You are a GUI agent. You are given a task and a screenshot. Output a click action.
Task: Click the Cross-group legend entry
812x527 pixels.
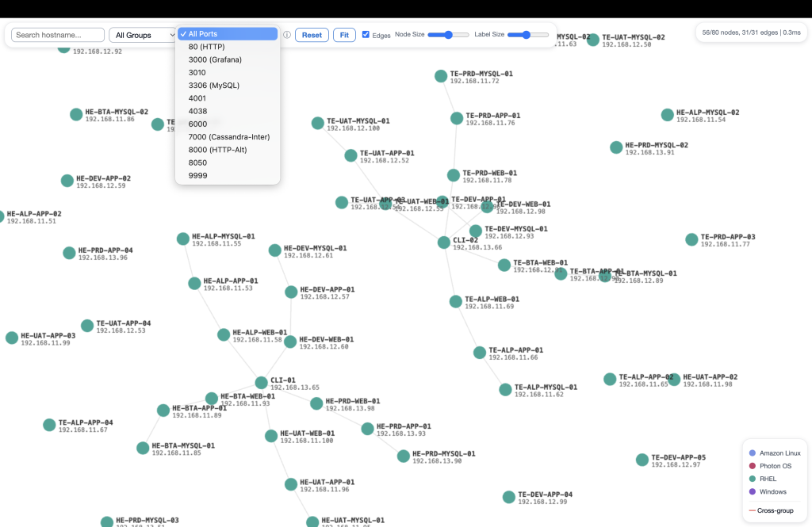[771, 510]
